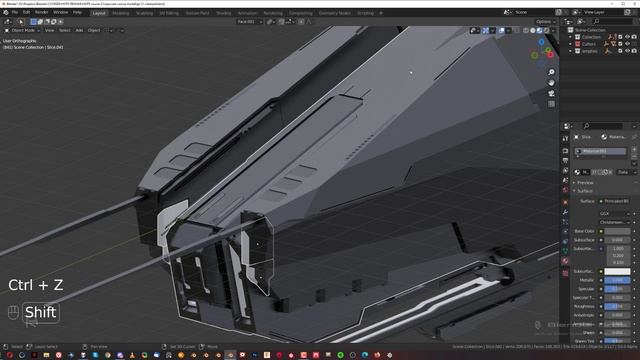Open the Modifier properties wrench icon
This screenshot has height=360, width=640.
point(565,212)
